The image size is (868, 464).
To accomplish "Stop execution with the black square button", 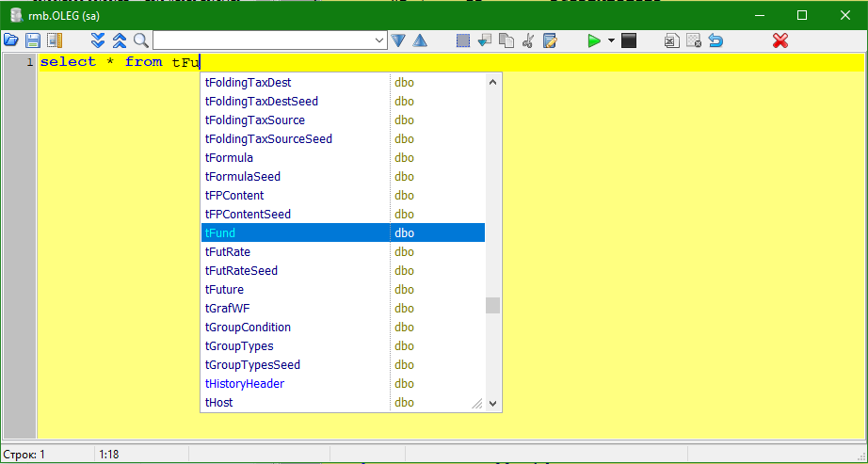I will tap(629, 40).
